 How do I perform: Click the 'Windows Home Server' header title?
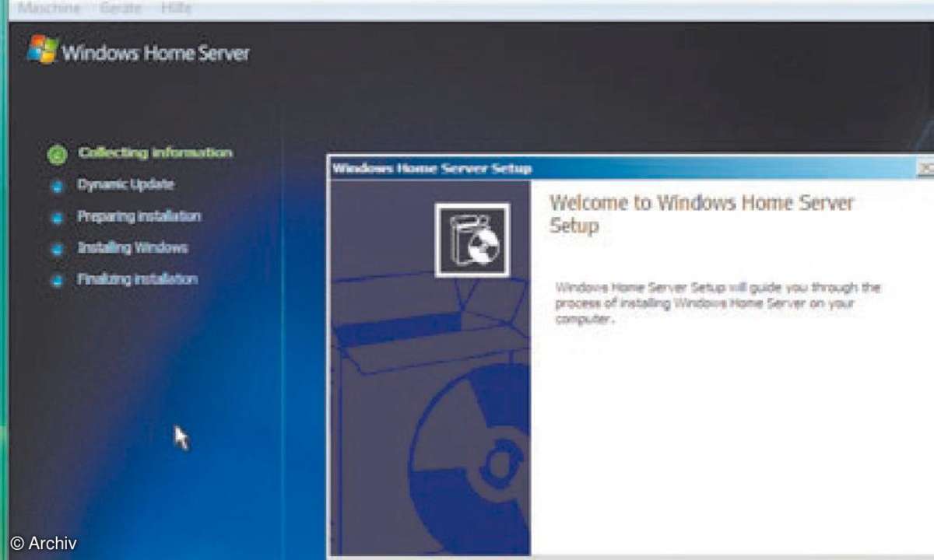click(x=156, y=53)
